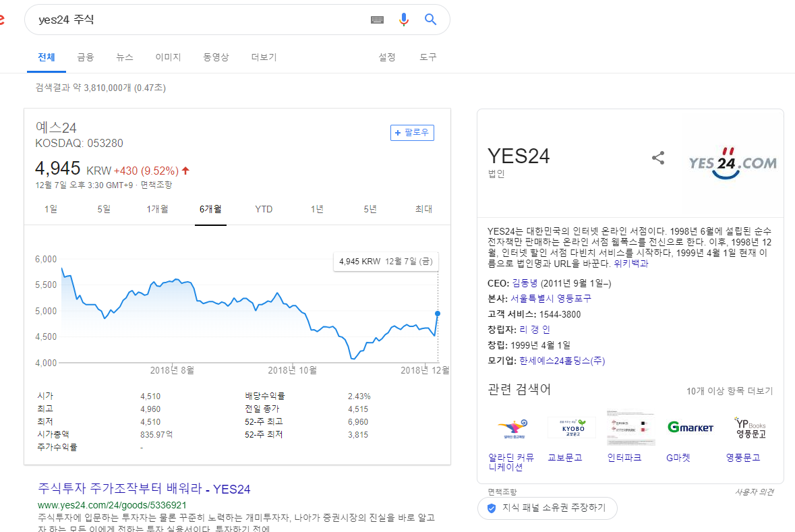Select the YTD chart range

264,209
